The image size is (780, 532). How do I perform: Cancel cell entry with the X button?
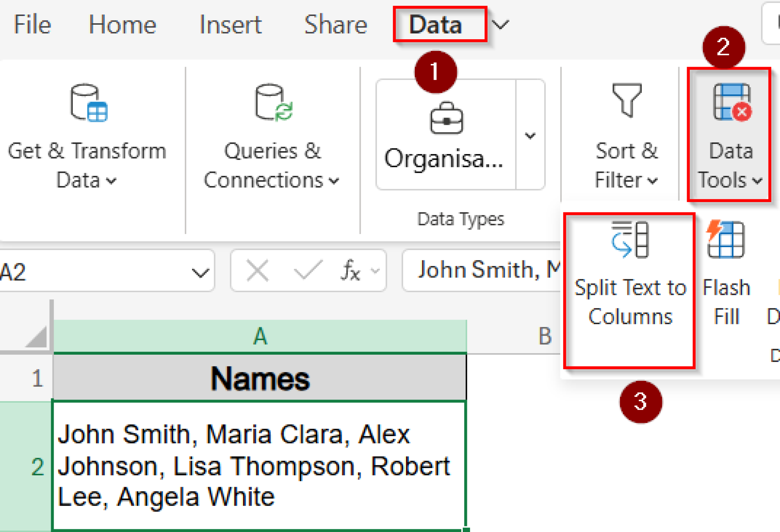click(x=257, y=270)
